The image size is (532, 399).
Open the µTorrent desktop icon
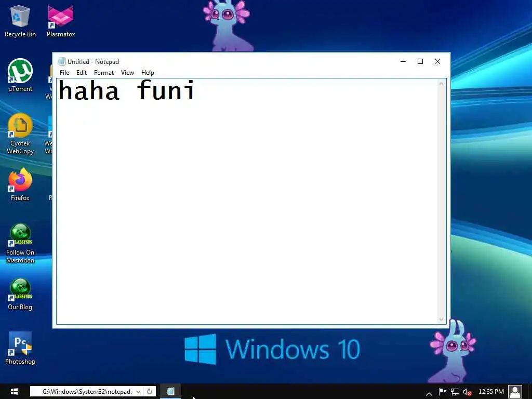tap(20, 75)
